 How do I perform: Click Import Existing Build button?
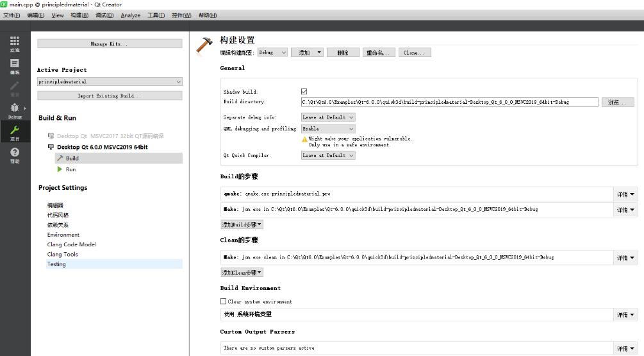pyautogui.click(x=110, y=96)
